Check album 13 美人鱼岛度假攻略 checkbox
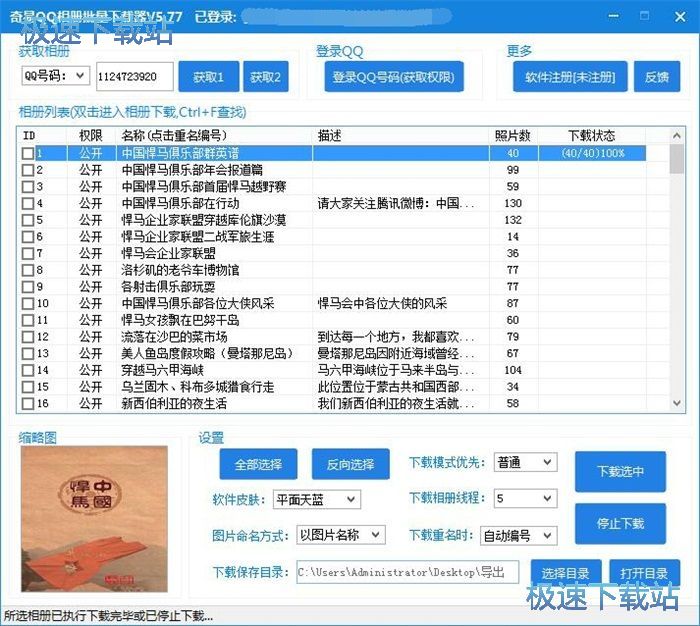The width and height of the screenshot is (700, 626). click(x=28, y=354)
